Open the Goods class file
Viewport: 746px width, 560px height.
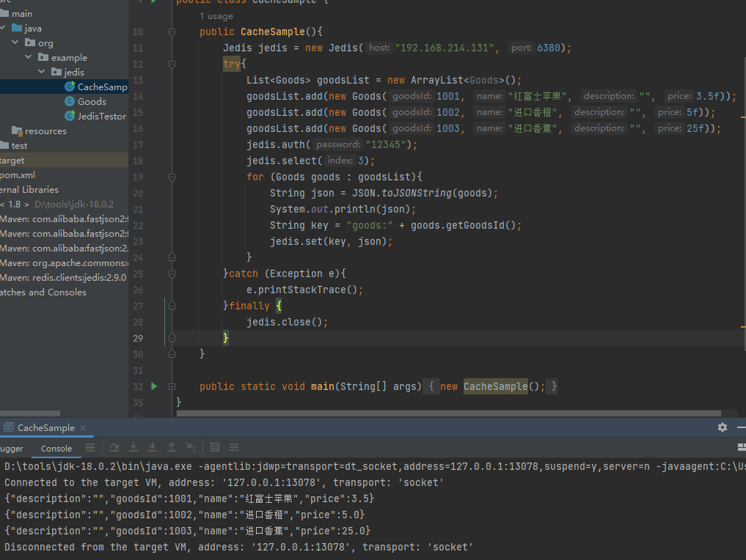point(92,102)
